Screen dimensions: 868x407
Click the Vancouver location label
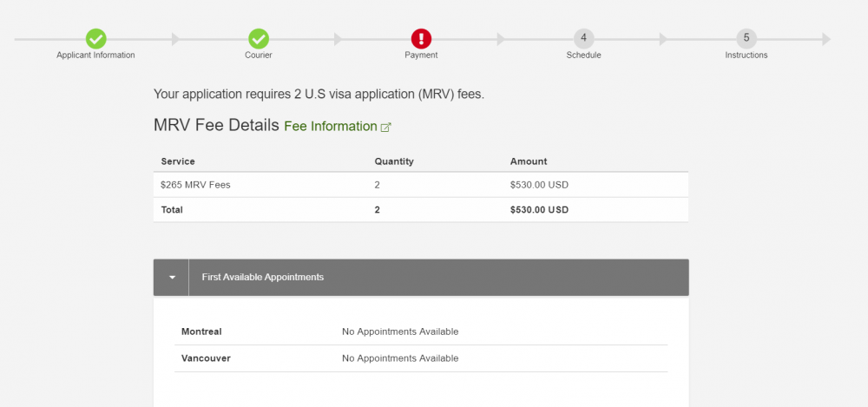(x=206, y=358)
